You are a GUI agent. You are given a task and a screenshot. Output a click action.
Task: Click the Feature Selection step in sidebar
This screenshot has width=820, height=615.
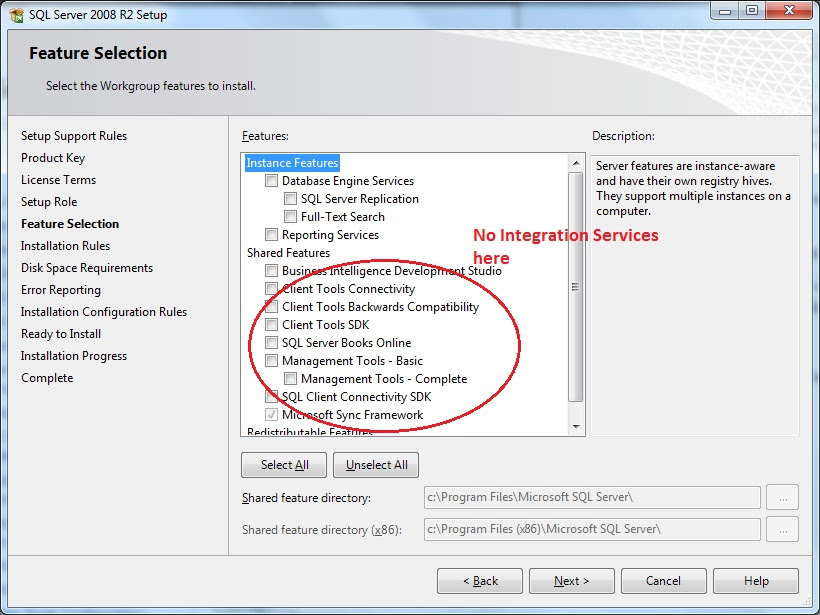(70, 224)
